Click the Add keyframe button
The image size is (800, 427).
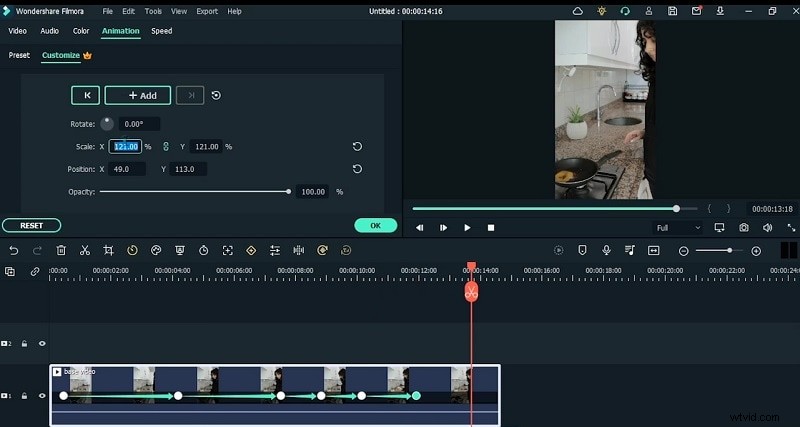tap(138, 95)
